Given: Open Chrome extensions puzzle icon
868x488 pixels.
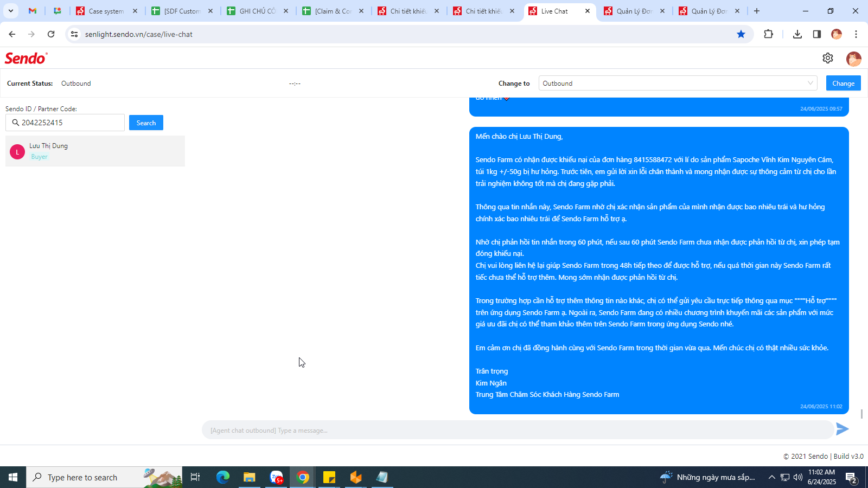Looking at the screenshot, I should (x=768, y=34).
